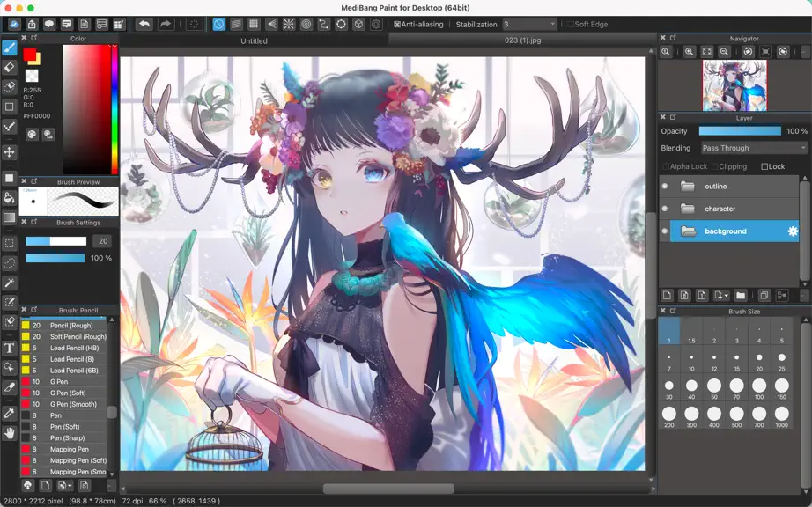Activate the Lasso selection tool
This screenshot has width=812, height=507.
(10, 263)
